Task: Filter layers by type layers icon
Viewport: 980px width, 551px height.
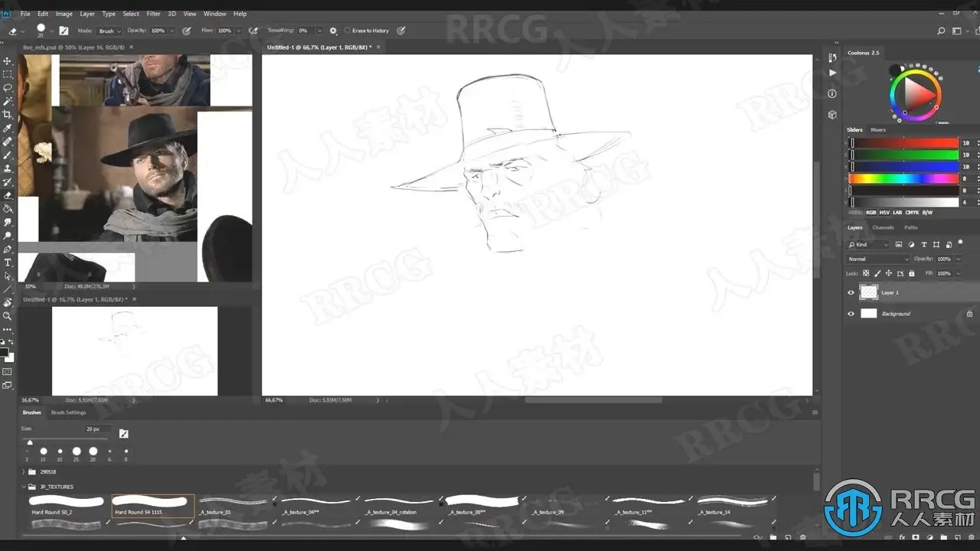Action: tap(924, 245)
